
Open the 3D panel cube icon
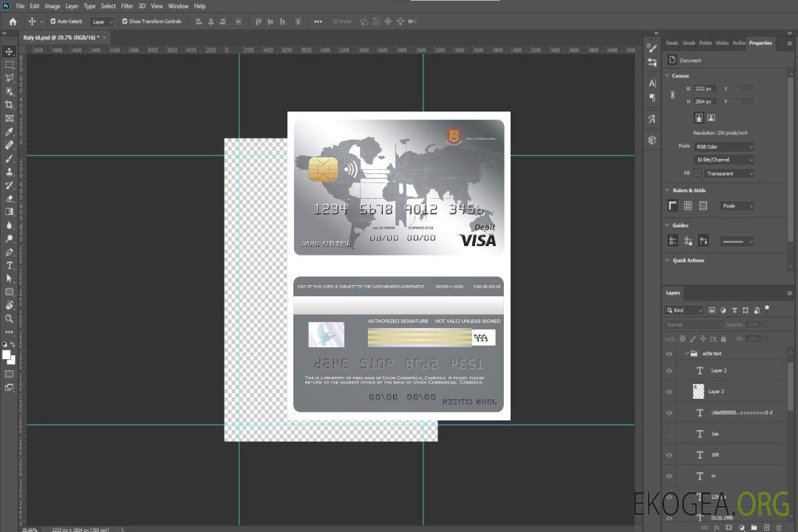point(652,140)
